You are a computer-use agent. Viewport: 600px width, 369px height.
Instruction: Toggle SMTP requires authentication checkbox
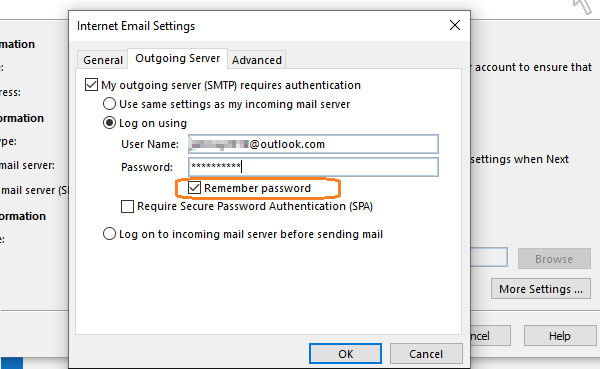click(x=91, y=85)
